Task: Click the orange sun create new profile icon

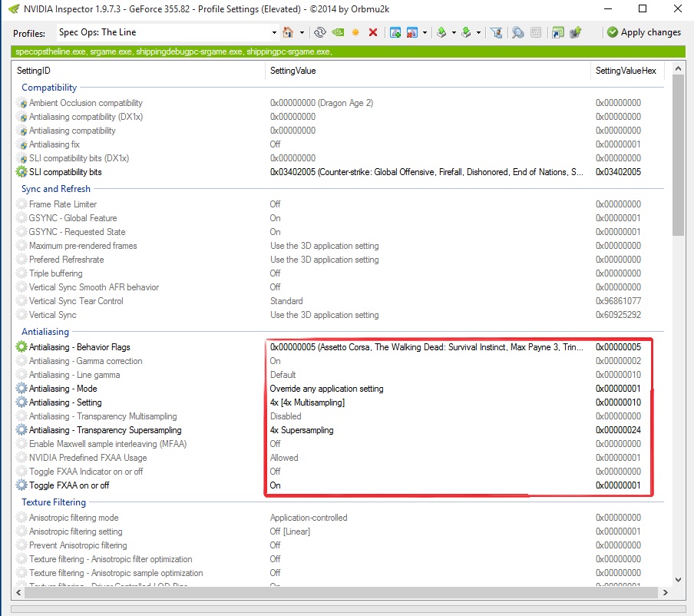Action: [x=355, y=32]
